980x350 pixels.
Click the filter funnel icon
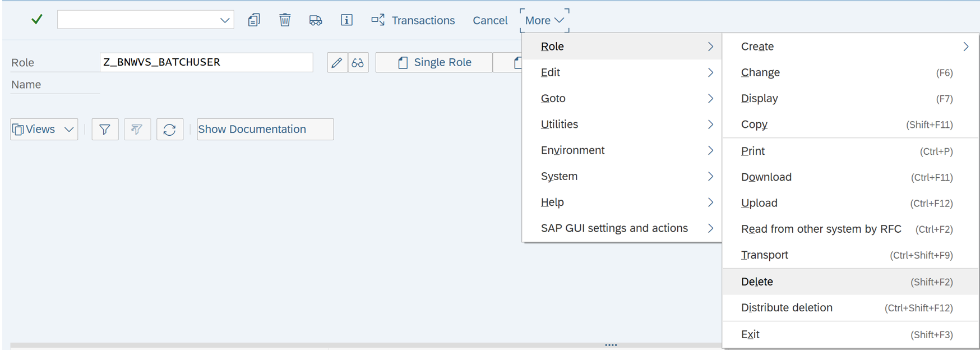pos(105,130)
